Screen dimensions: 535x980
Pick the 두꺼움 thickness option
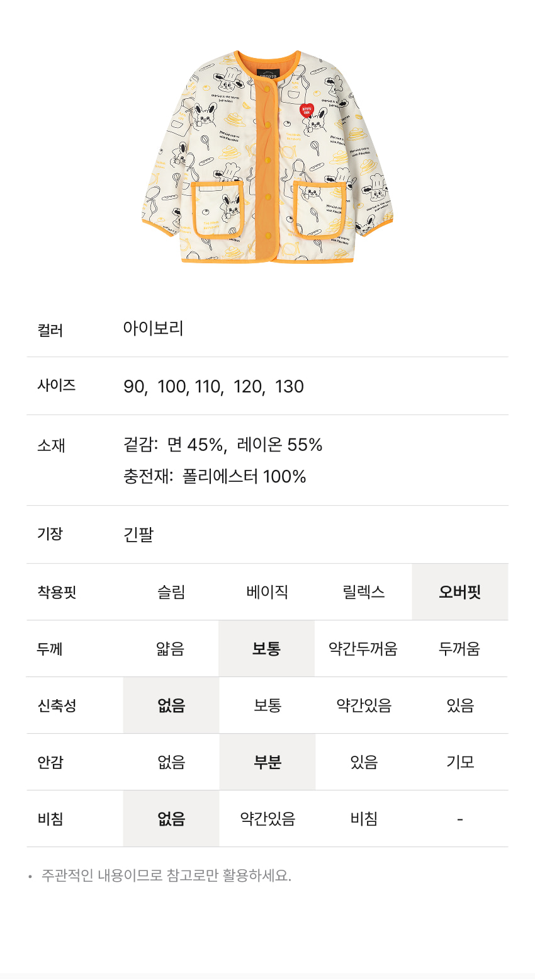(x=459, y=649)
